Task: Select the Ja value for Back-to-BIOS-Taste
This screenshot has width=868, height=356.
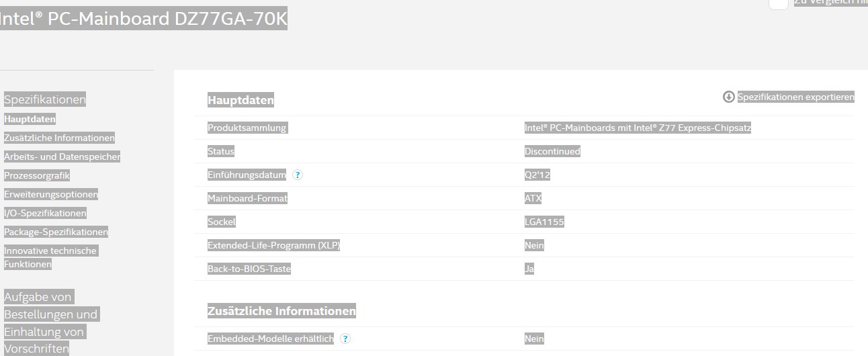Action: 529,269
